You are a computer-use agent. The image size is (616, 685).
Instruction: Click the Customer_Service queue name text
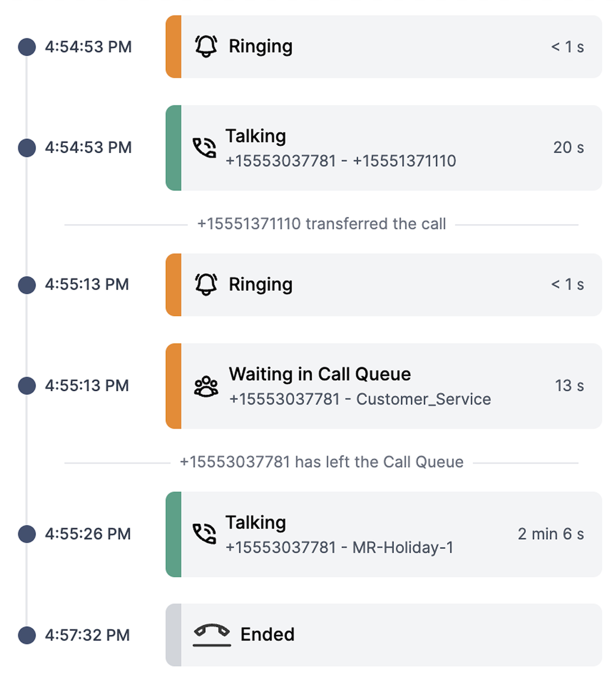(x=423, y=399)
